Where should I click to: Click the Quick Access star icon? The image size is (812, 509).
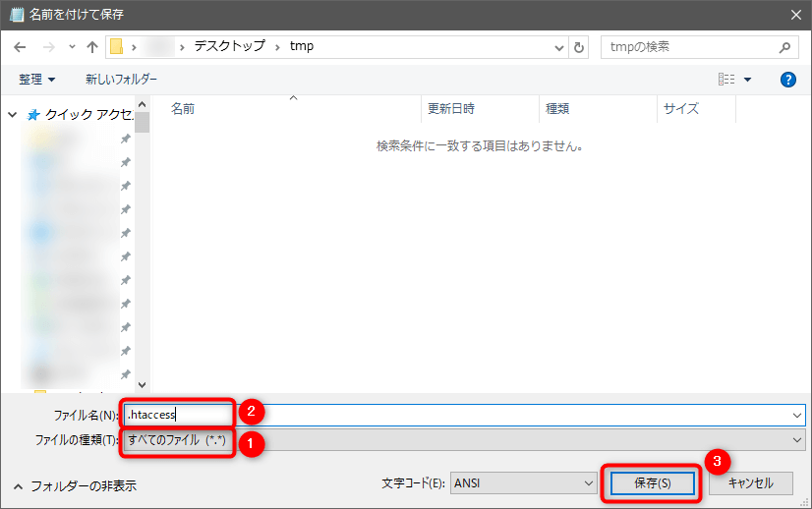tap(33, 115)
